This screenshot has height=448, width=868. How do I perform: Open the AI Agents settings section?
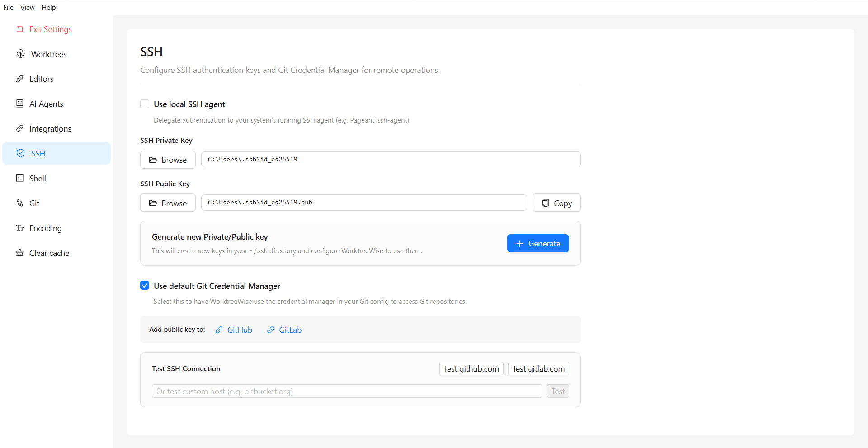click(x=57, y=104)
